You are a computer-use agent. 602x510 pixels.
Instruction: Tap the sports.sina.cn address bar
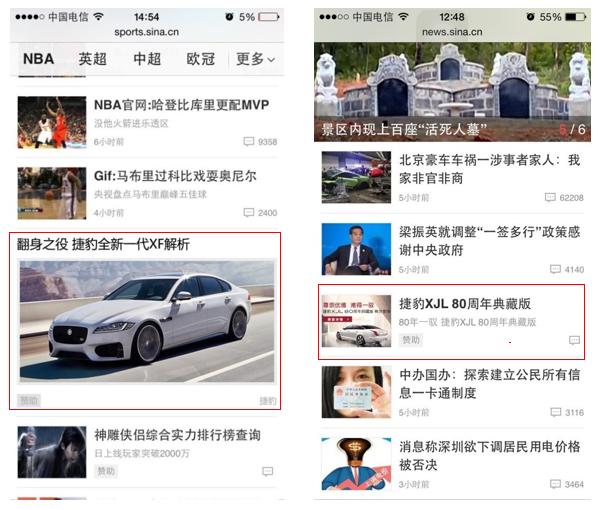point(146,32)
